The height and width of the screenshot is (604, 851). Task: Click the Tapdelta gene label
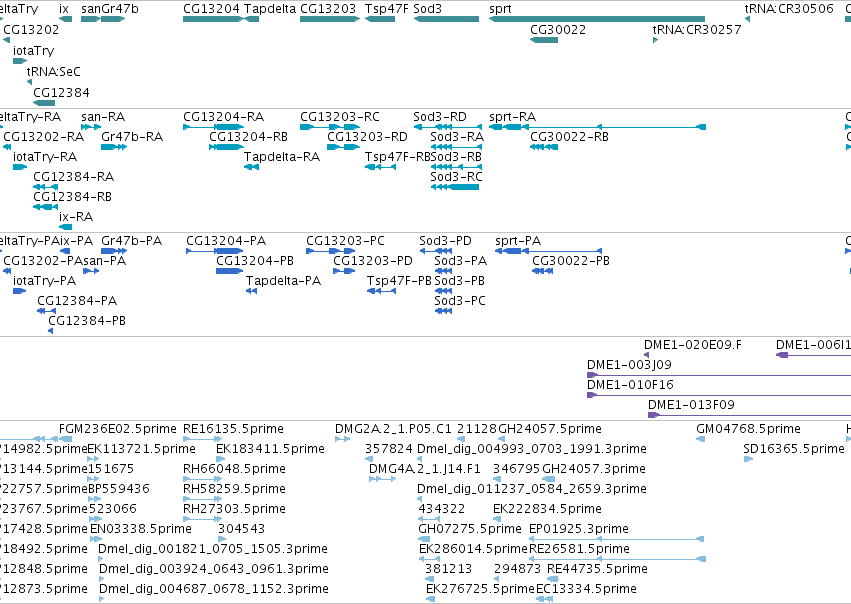(x=270, y=9)
